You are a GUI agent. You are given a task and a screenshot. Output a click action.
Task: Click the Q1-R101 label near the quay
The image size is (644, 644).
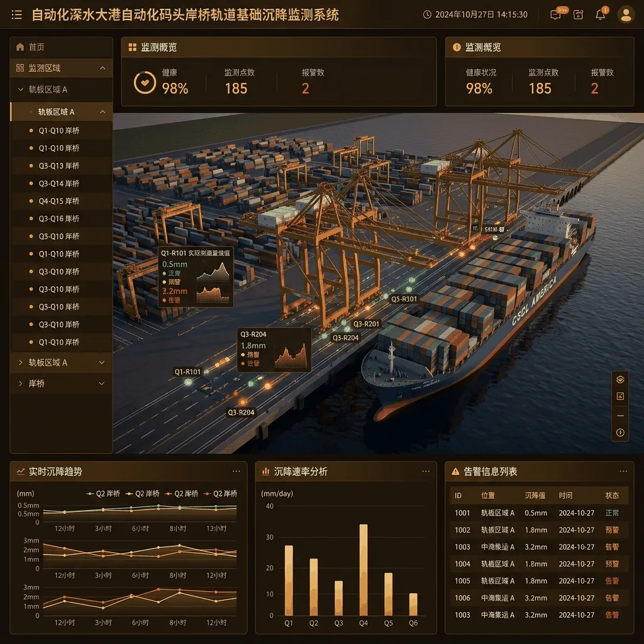(x=187, y=372)
